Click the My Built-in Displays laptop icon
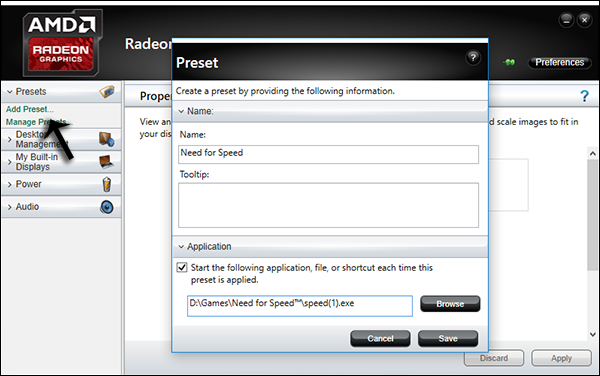Image resolution: width=600 pixels, height=376 pixels. [106, 162]
